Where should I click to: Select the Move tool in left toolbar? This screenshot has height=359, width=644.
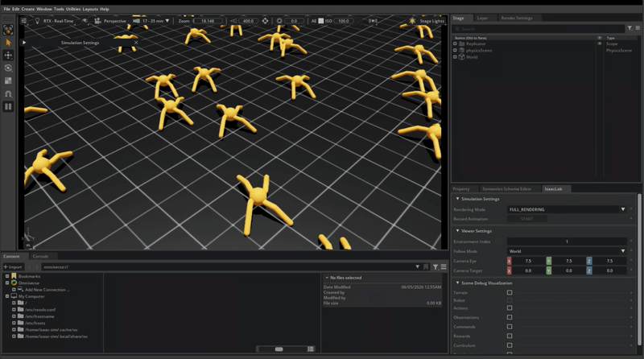[8, 55]
